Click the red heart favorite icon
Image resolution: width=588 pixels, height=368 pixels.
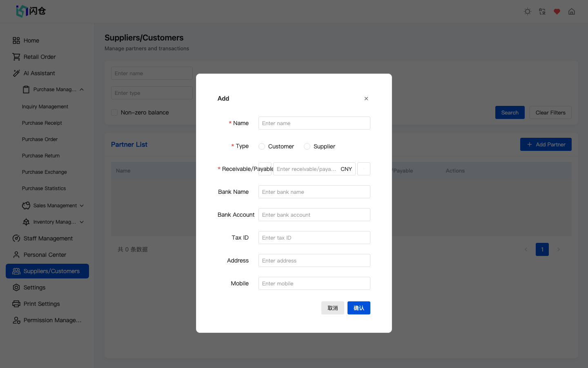[557, 11]
